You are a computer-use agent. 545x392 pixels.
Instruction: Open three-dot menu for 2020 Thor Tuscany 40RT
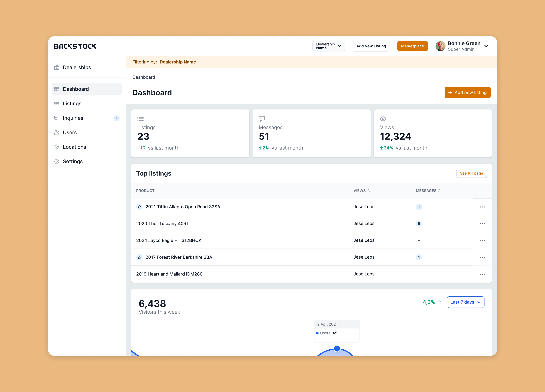click(x=482, y=224)
